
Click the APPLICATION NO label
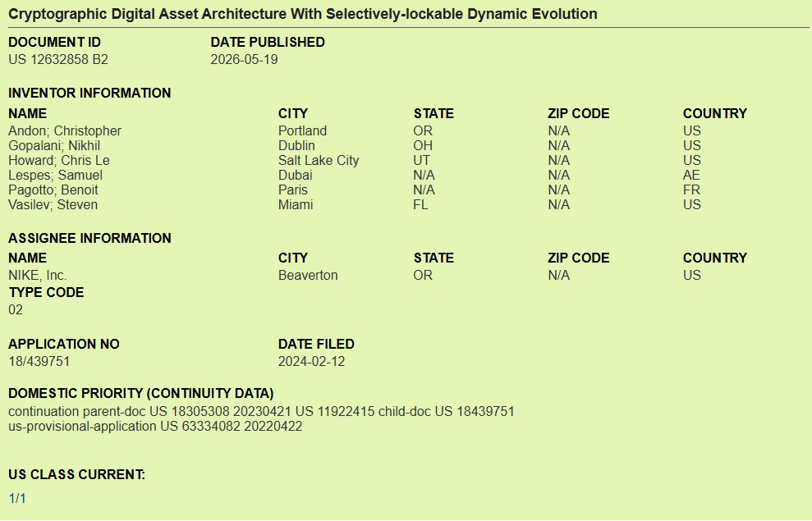(x=64, y=344)
